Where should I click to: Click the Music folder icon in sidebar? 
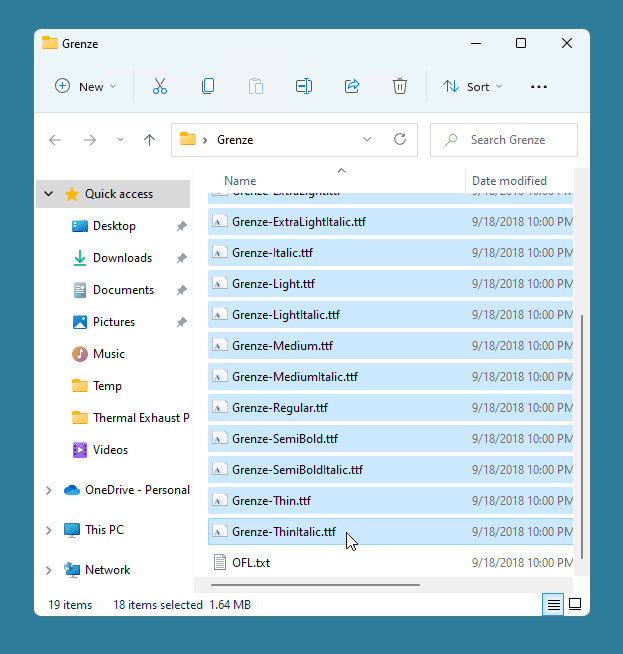(80, 354)
